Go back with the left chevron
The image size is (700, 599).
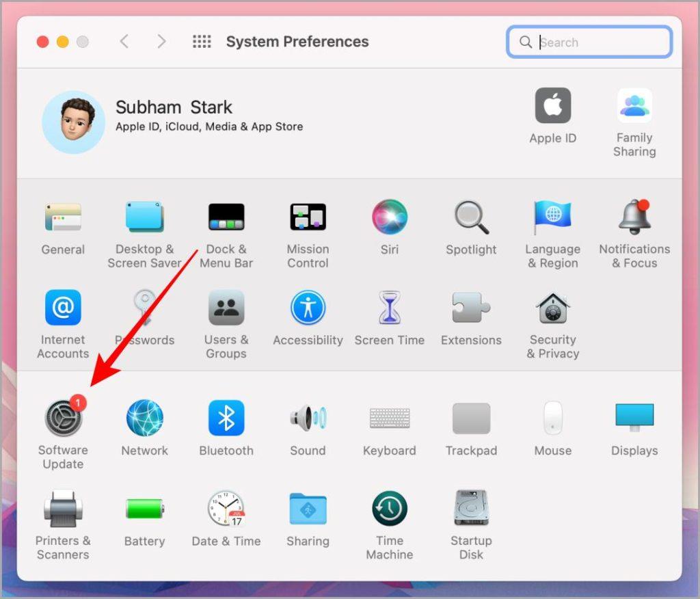[124, 42]
